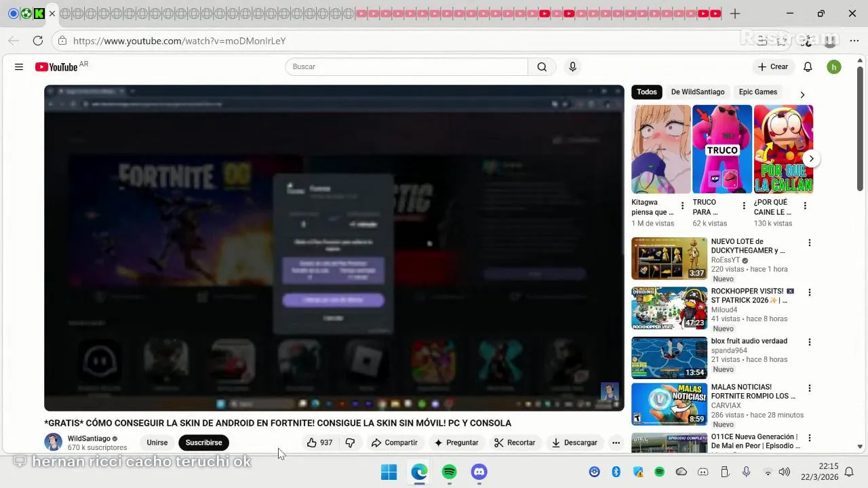The image size is (868, 488).
Task: Click the Recortar clip button
Action: click(515, 443)
